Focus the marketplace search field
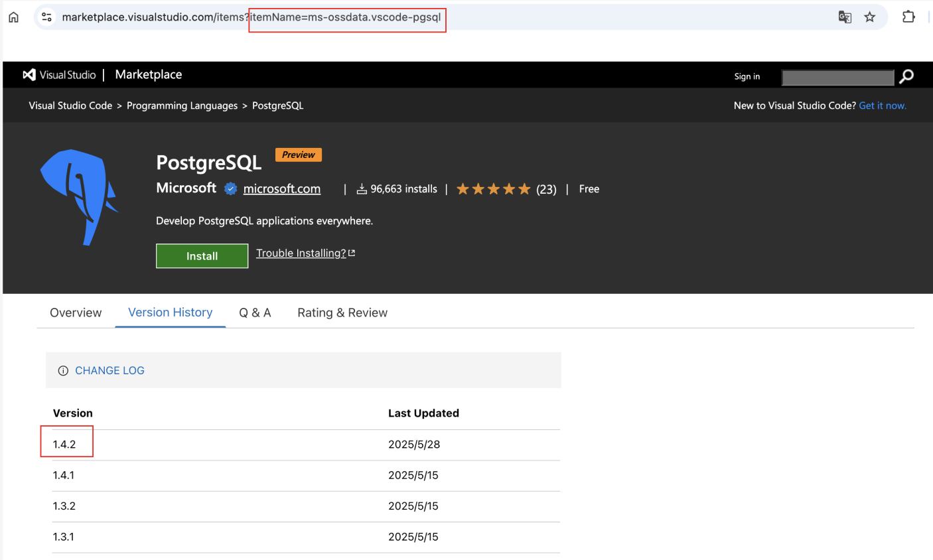The width and height of the screenshot is (933, 560). coord(837,78)
